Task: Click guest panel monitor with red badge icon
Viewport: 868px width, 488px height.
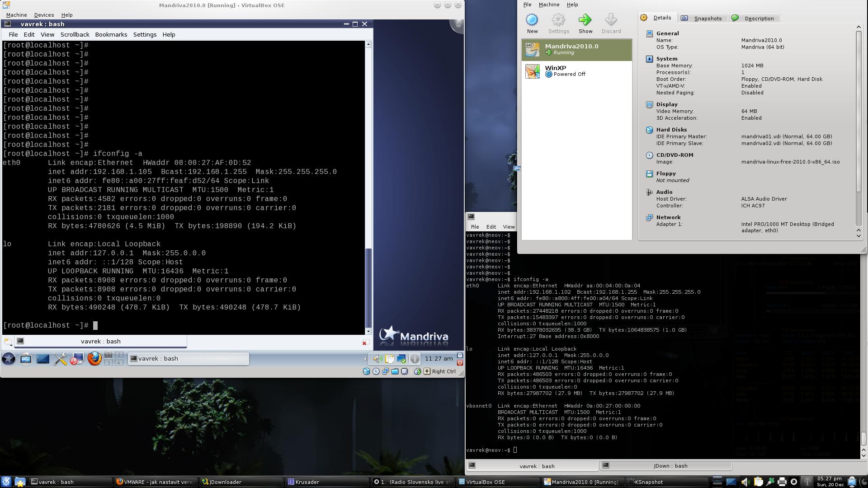Action: pyautogui.click(x=77, y=359)
